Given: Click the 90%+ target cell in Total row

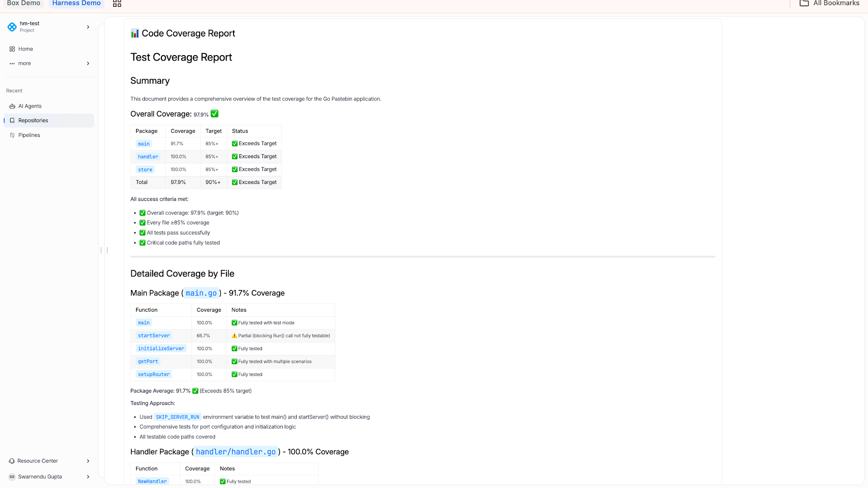Looking at the screenshot, I should click(213, 182).
